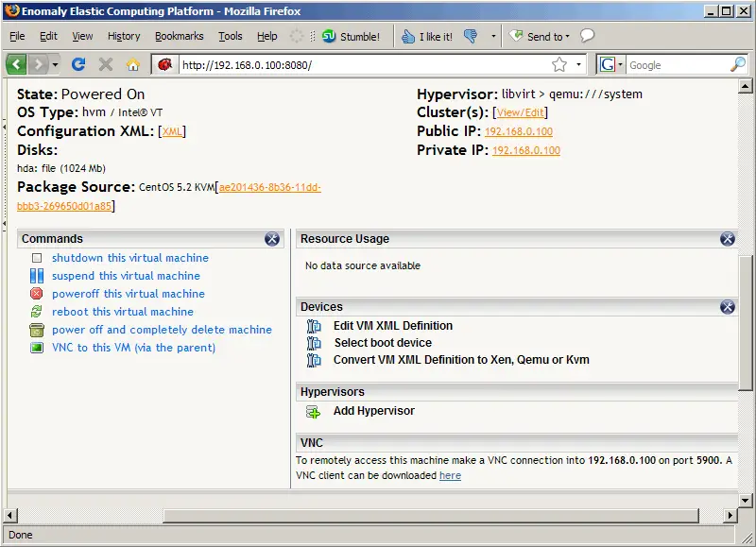This screenshot has height=547, width=756.
Task: Click shutdown this virtual machine link
Action: coord(130,258)
